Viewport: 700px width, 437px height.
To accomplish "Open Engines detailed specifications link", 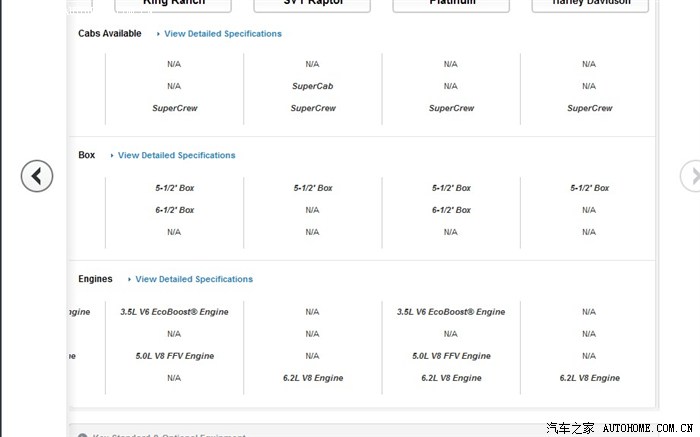I will (x=194, y=280).
